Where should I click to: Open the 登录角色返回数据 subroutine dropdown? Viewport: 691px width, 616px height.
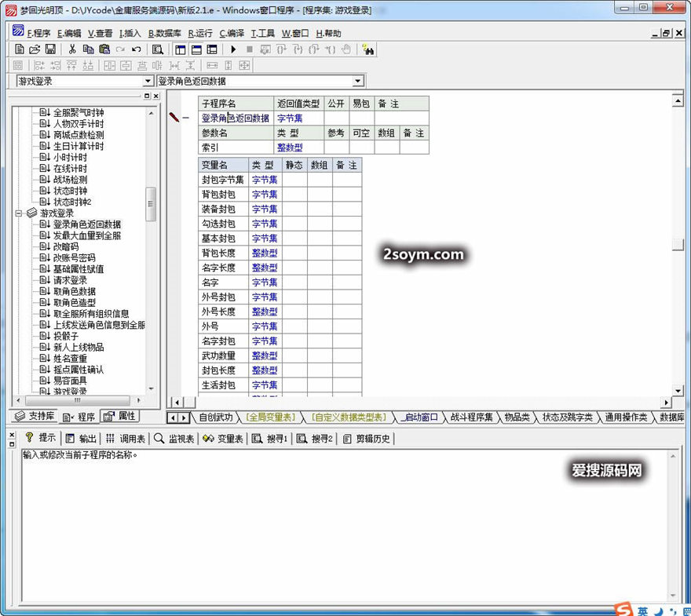358,82
